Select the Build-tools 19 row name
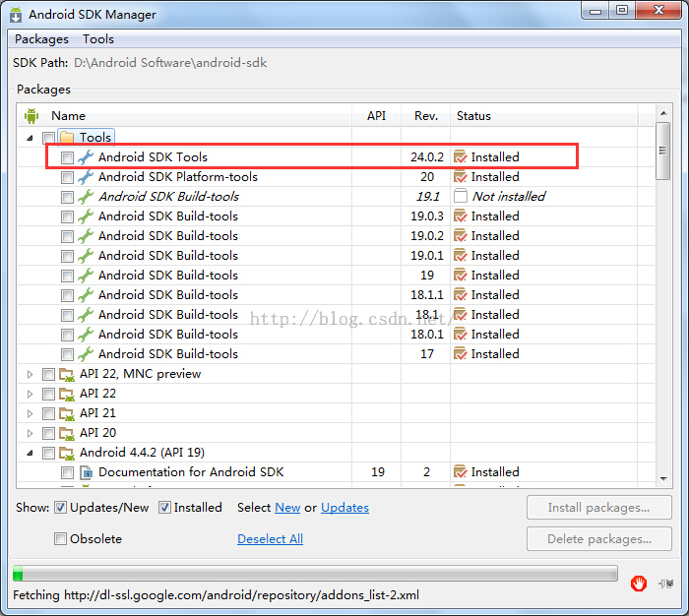The height and width of the screenshot is (616, 689). click(168, 276)
